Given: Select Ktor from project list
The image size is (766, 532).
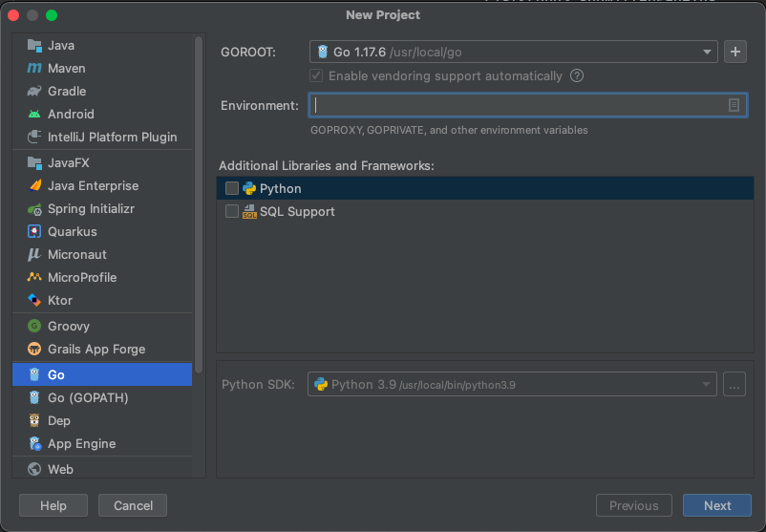Looking at the screenshot, I should (x=60, y=300).
